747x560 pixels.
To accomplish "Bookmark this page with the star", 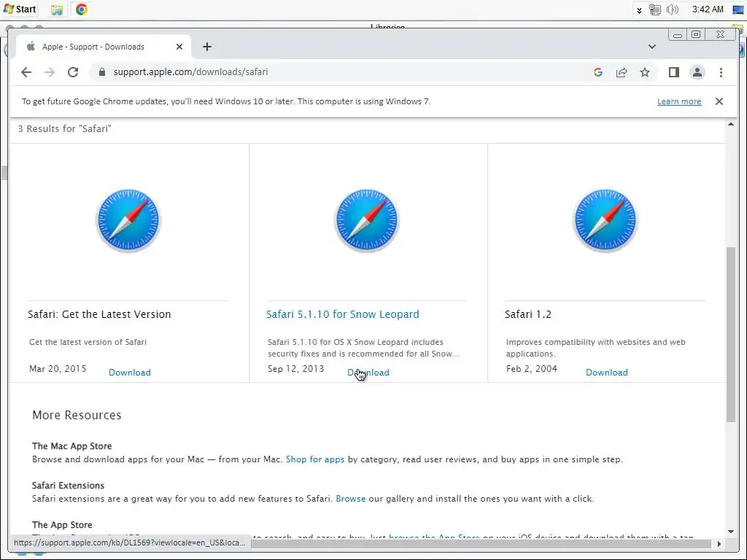I will [x=645, y=72].
